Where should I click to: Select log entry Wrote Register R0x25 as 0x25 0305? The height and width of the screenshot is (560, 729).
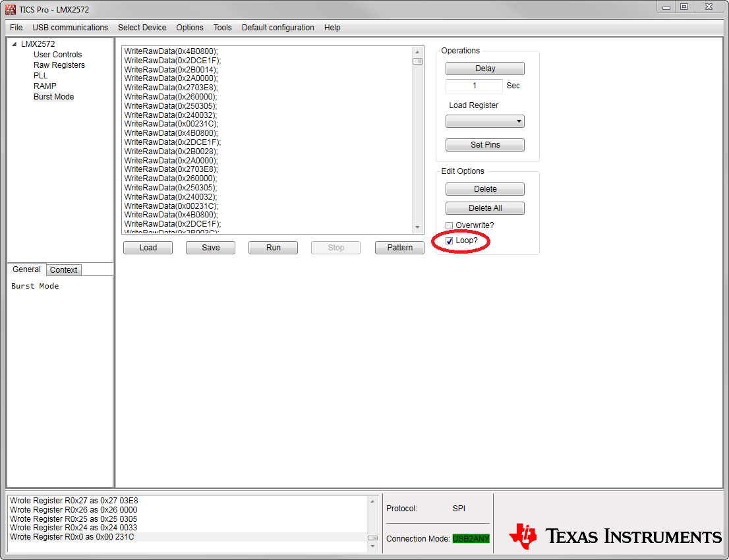(x=73, y=518)
